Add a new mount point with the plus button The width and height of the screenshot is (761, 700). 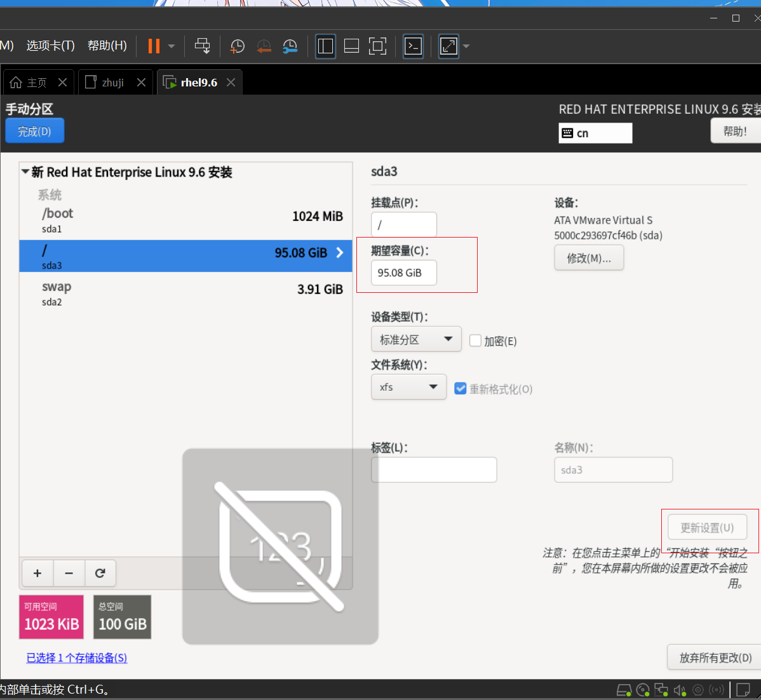coord(37,574)
